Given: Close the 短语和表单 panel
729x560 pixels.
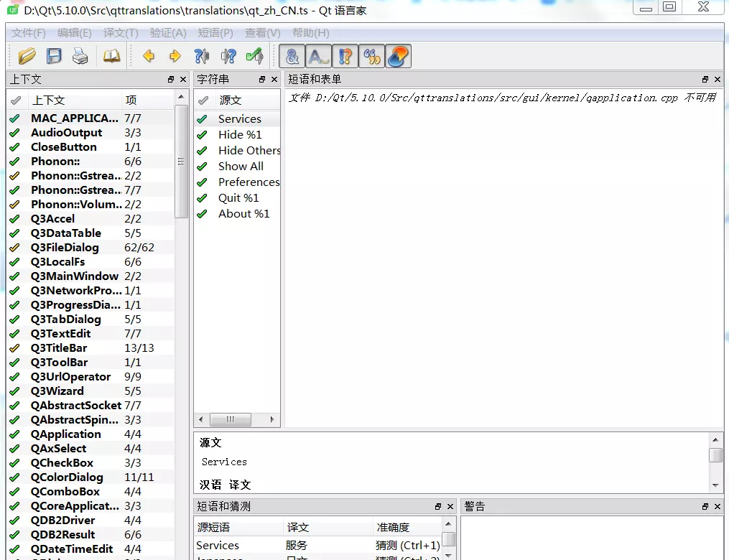Looking at the screenshot, I should pyautogui.click(x=718, y=80).
